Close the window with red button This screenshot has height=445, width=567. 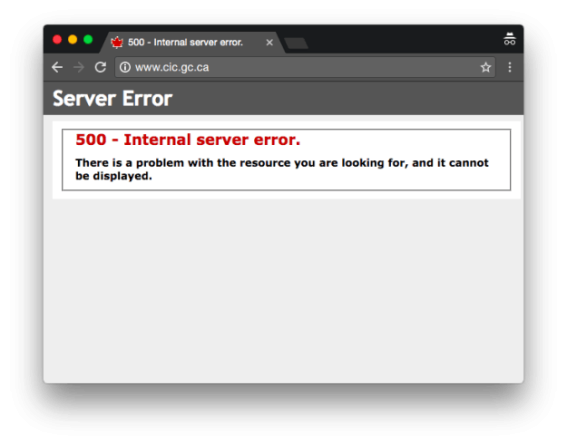pos(57,39)
